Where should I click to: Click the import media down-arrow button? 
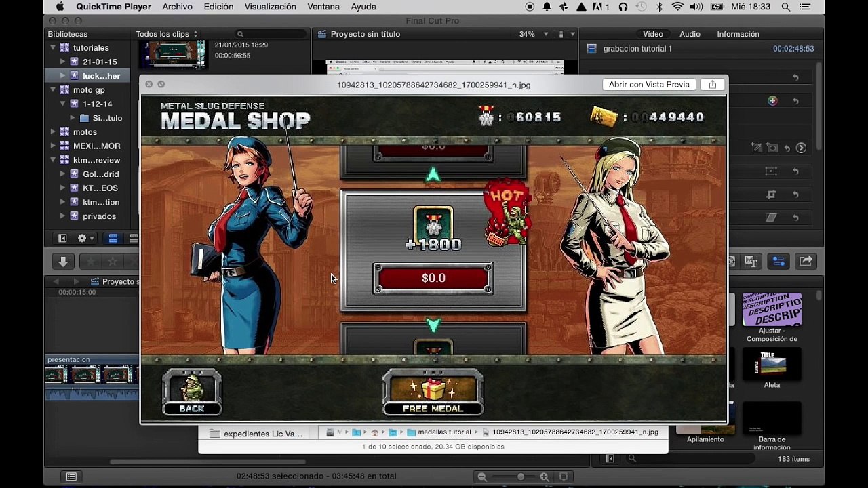tap(63, 262)
